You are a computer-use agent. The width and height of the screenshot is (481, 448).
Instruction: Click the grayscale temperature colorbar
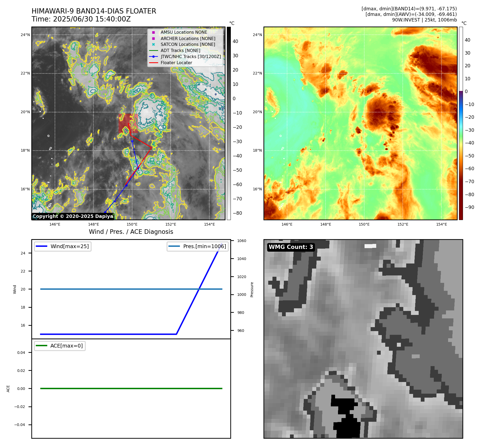(x=229, y=123)
